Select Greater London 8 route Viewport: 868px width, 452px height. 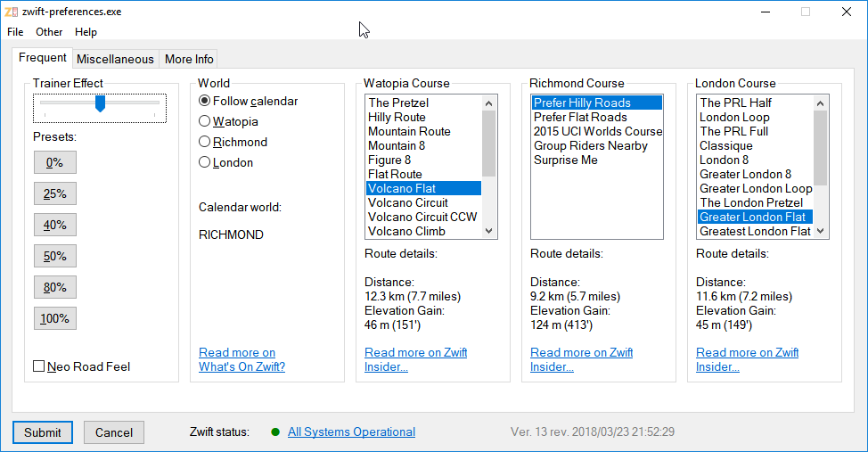pyautogui.click(x=755, y=174)
